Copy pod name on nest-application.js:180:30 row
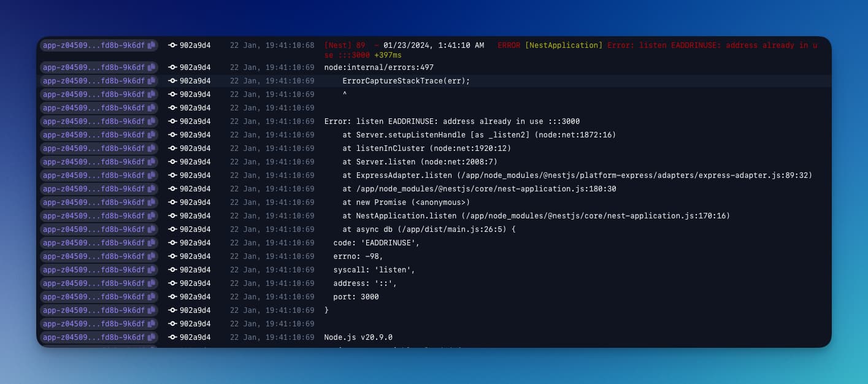The width and height of the screenshot is (868, 384). coord(151,189)
